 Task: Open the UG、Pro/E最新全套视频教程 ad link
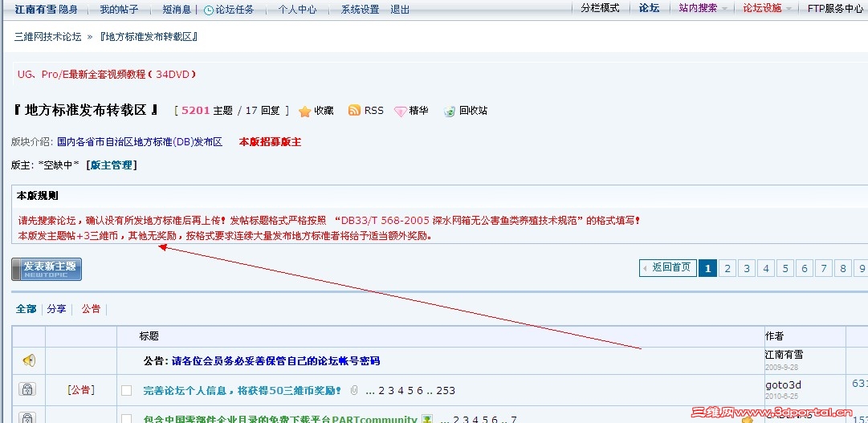point(107,74)
